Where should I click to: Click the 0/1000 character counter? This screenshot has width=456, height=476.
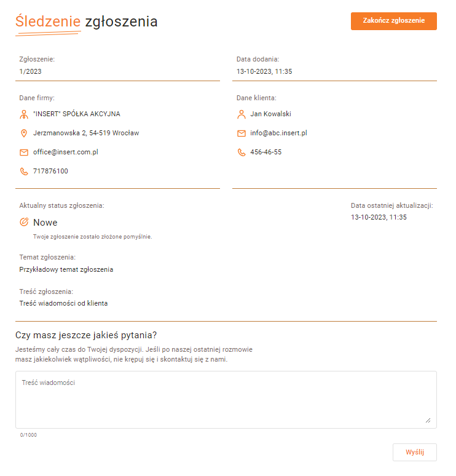28,435
